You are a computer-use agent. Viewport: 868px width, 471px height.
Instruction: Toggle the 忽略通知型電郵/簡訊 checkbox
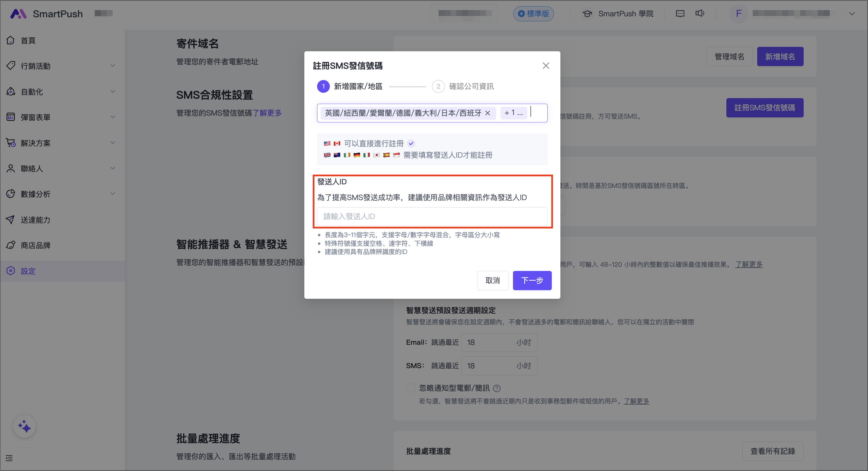410,388
